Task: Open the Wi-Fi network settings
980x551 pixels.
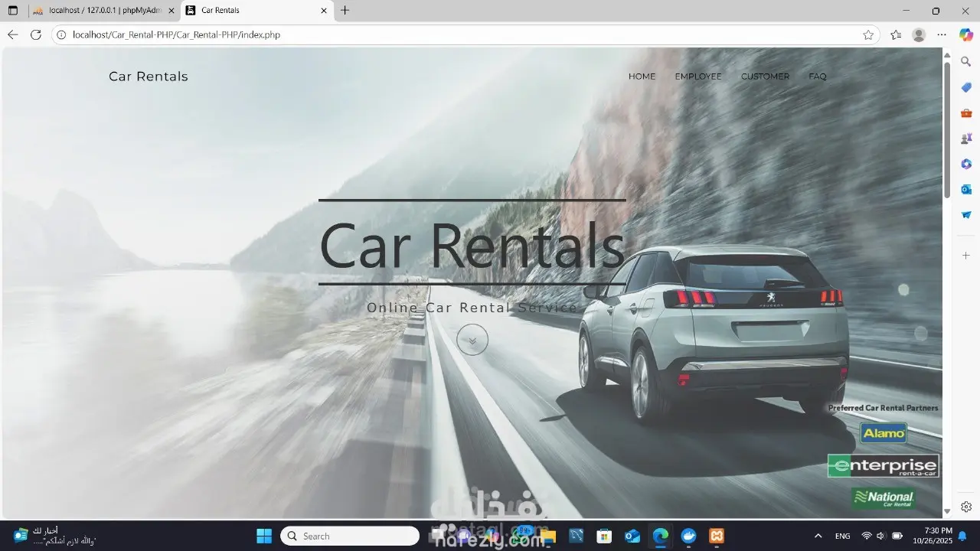Action: [x=867, y=536]
